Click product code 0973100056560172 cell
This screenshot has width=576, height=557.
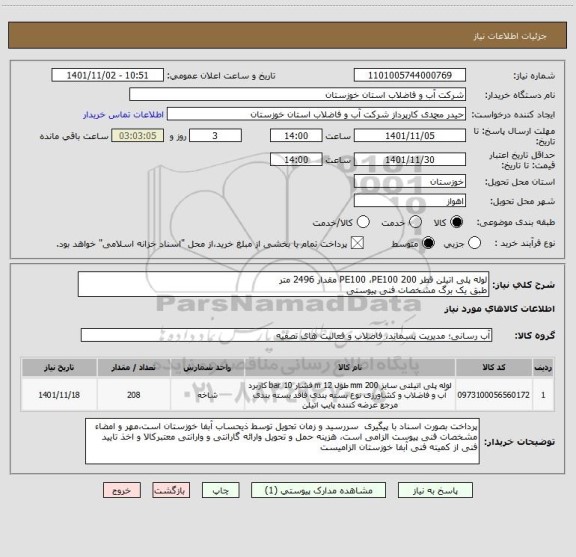coord(494,395)
